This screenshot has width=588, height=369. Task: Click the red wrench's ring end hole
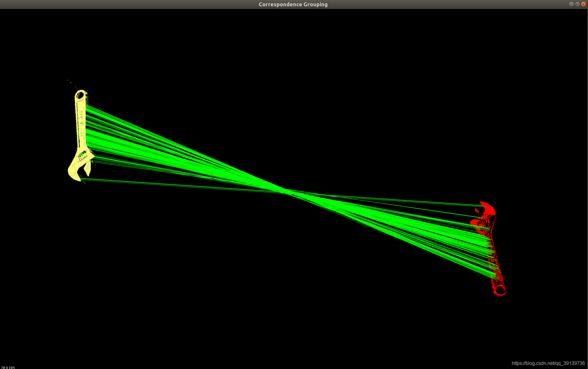[499, 290]
